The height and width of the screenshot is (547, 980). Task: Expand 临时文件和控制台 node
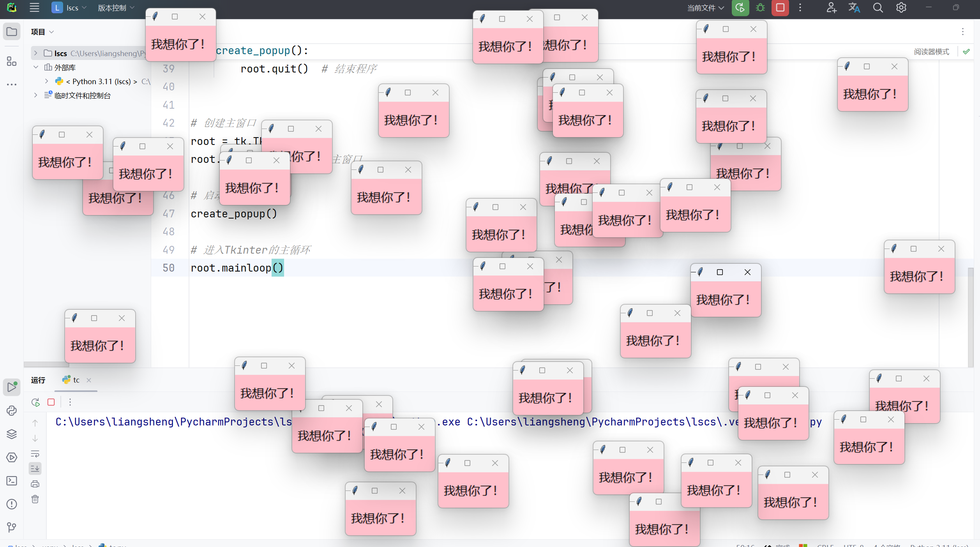click(35, 95)
